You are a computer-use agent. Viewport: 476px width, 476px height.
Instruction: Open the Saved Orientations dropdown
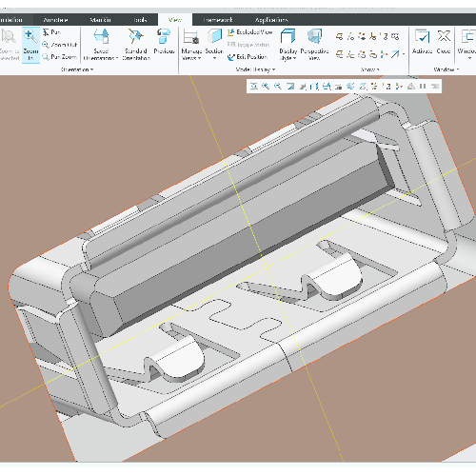101,45
